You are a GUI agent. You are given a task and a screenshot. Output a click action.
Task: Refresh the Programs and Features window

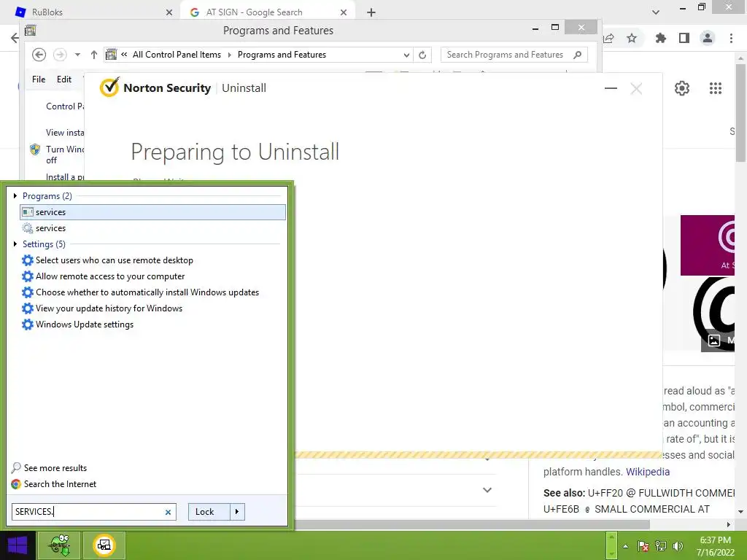[422, 55]
